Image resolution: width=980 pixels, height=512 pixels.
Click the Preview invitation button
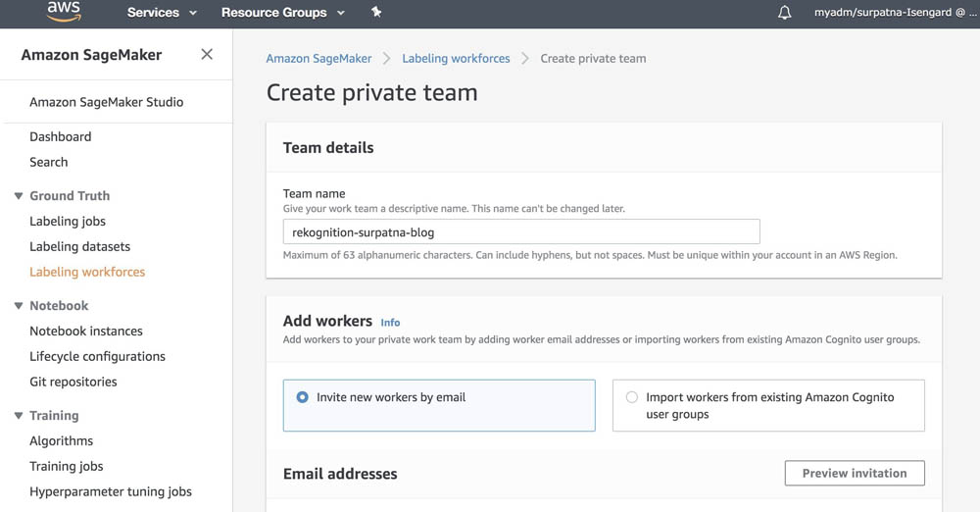coord(855,473)
